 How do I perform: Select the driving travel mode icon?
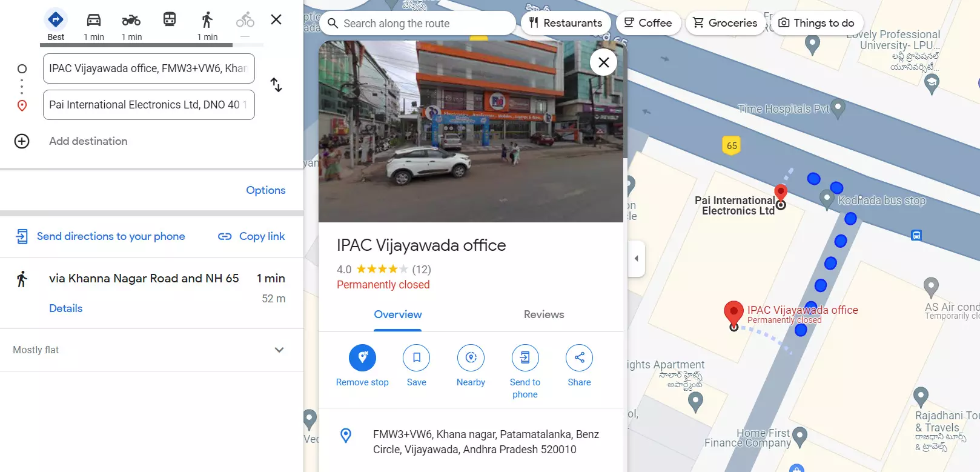pos(94,20)
